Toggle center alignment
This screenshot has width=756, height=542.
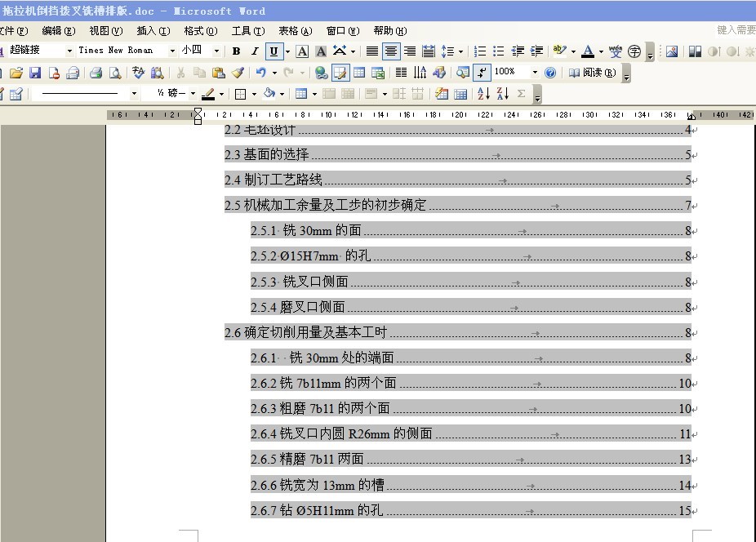[391, 51]
